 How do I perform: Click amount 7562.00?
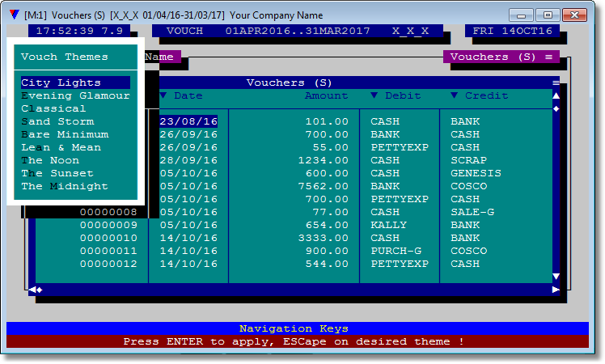[x=323, y=186]
